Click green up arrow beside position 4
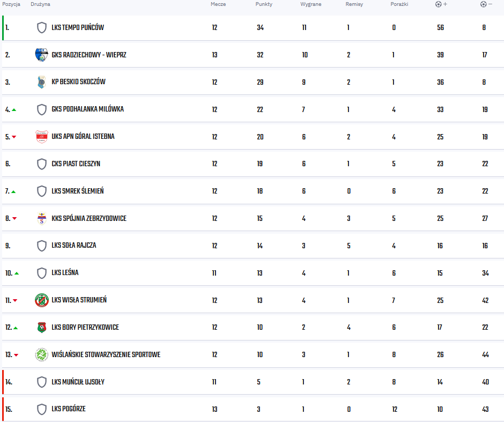The height and width of the screenshot is (422, 504). click(14, 110)
